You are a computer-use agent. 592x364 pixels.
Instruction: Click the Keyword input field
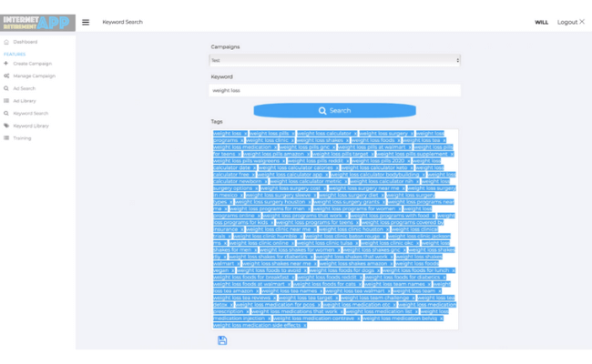coord(335,90)
